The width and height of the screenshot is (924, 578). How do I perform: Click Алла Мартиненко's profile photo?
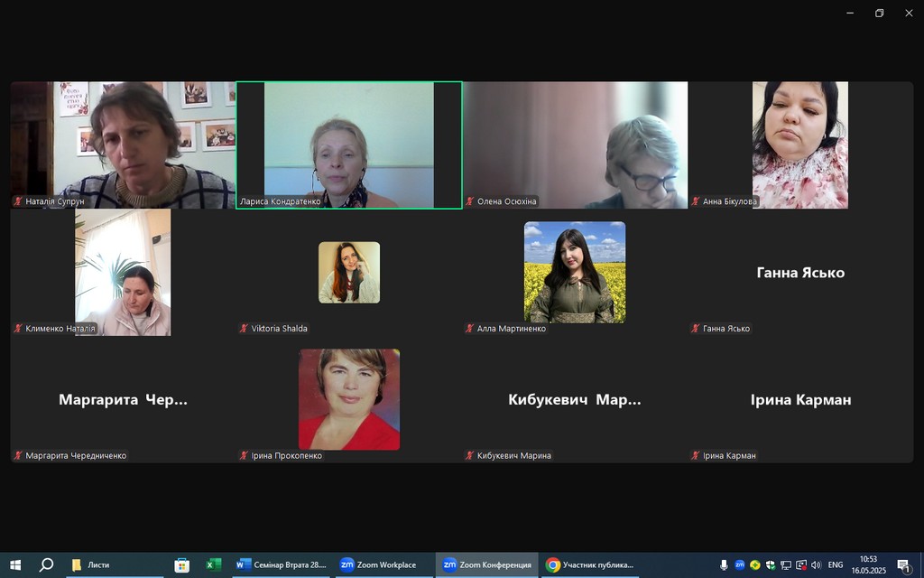pyautogui.click(x=575, y=273)
